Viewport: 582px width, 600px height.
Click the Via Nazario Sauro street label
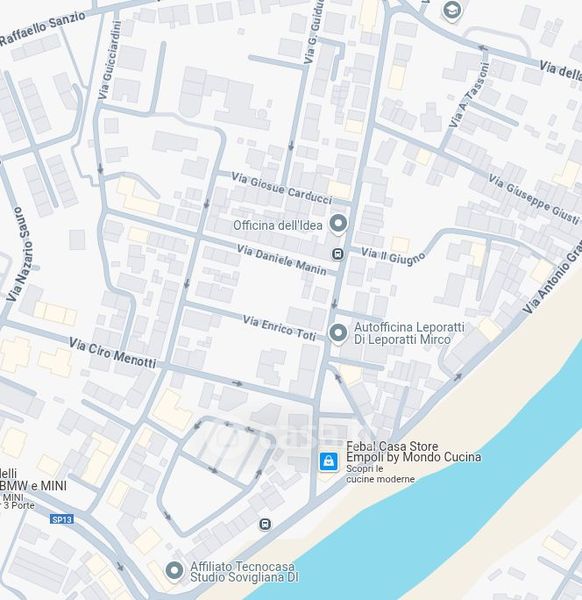click(x=20, y=254)
